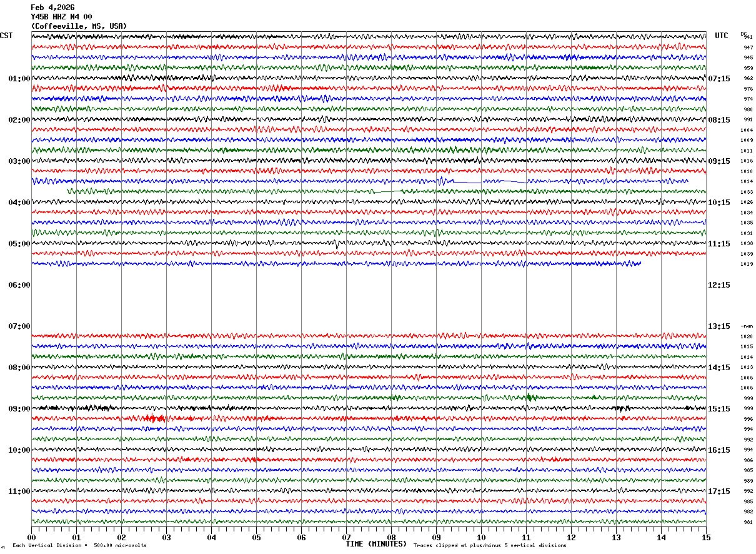
Task: Click the TIME (MINUTES) axis title
Action: click(376, 544)
